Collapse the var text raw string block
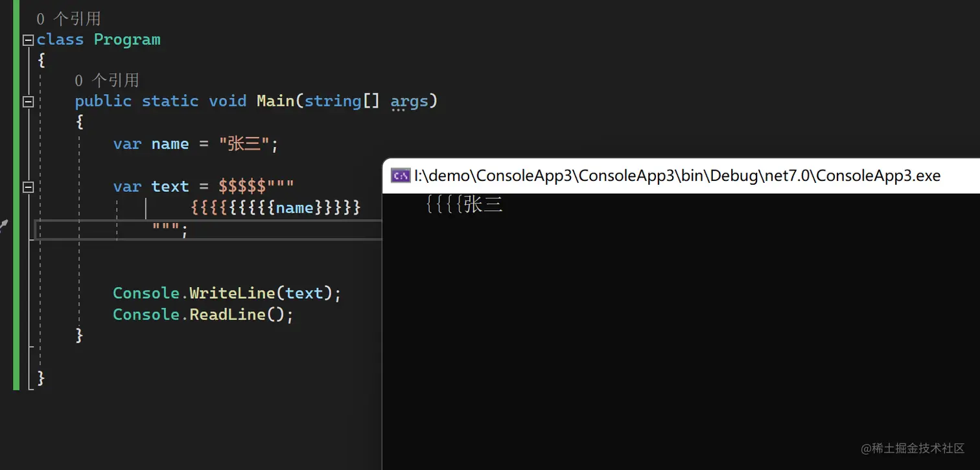 (28, 187)
